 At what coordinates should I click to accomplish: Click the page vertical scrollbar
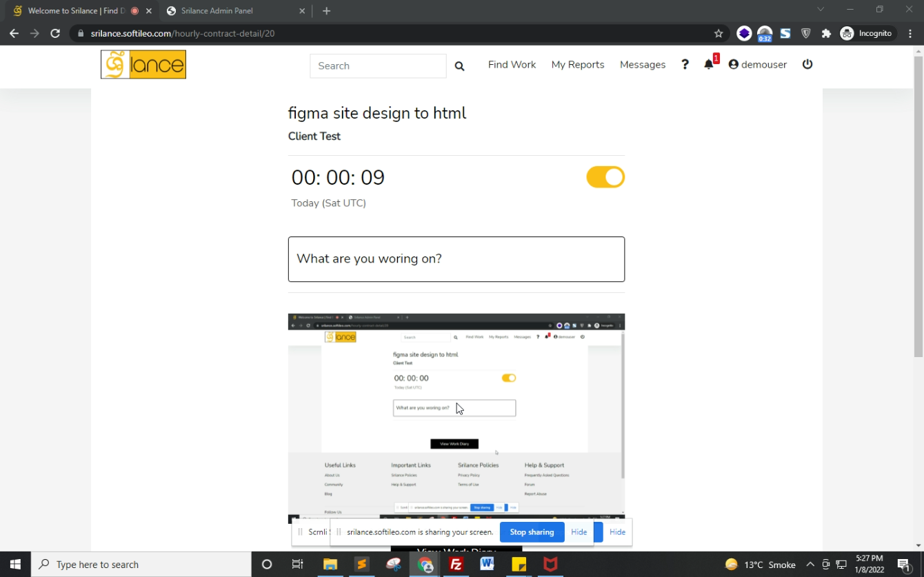[918, 207]
